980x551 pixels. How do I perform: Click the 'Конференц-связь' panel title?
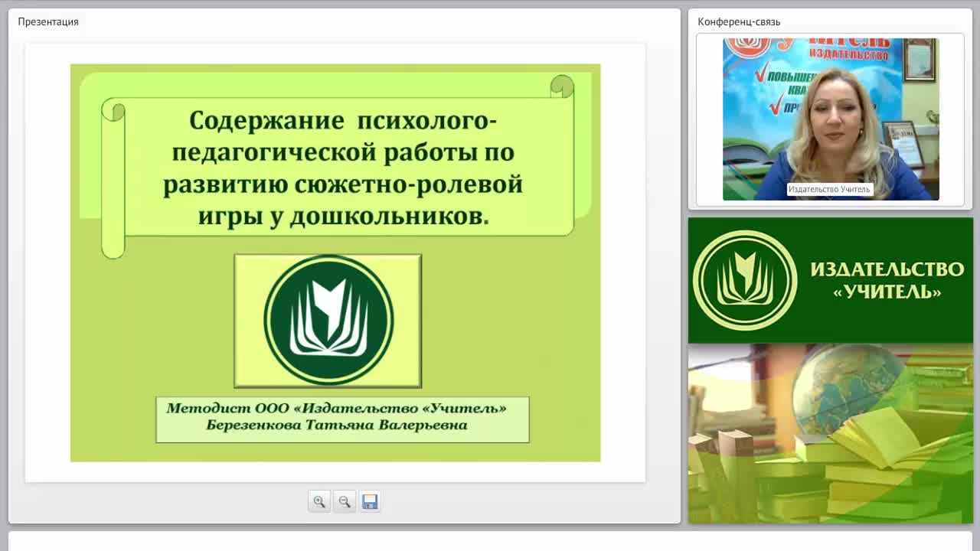click(x=739, y=21)
